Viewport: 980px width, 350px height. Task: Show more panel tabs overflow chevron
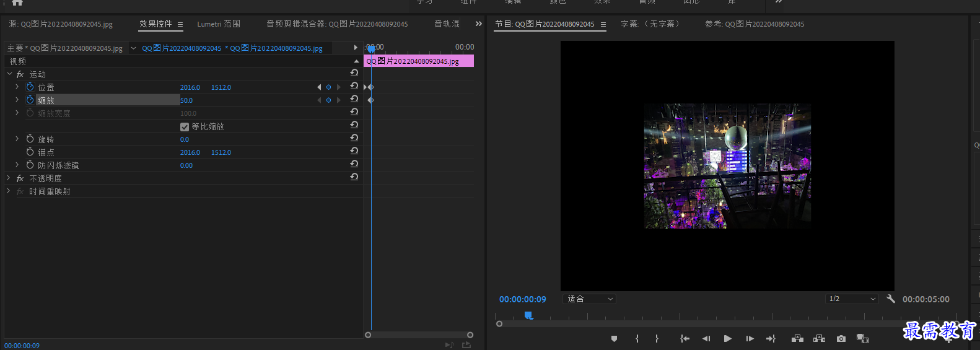click(x=478, y=24)
